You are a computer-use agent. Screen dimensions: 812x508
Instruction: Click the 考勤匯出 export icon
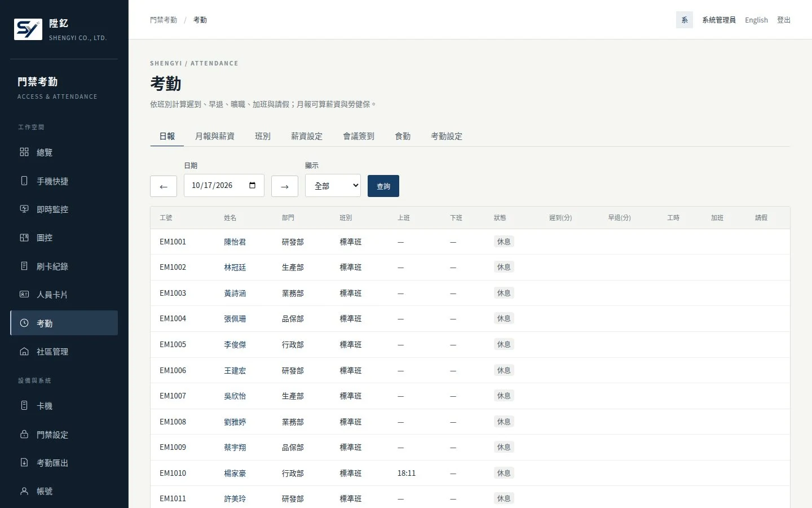(x=24, y=462)
